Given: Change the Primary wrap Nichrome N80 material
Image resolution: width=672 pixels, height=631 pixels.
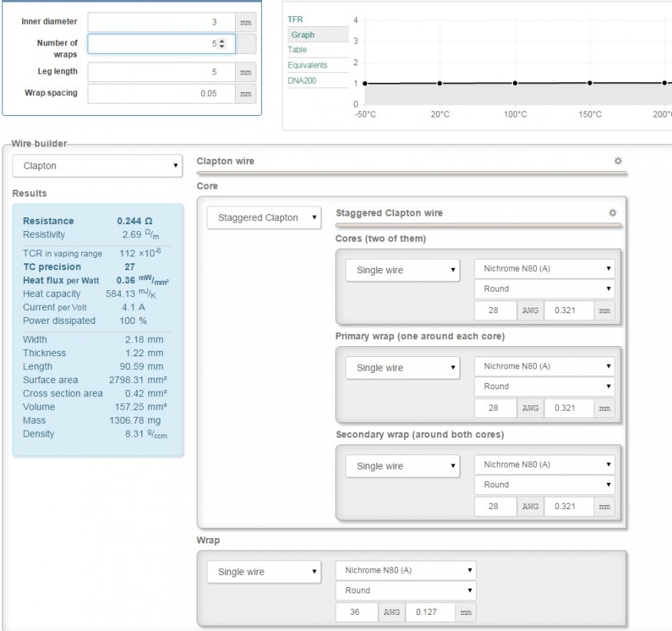Looking at the screenshot, I should click(545, 366).
